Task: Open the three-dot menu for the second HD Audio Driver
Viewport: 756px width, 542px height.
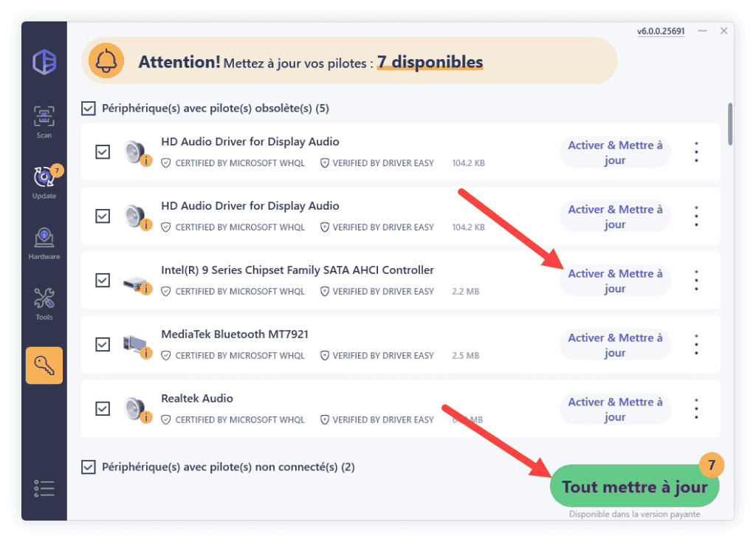Action: (x=696, y=216)
